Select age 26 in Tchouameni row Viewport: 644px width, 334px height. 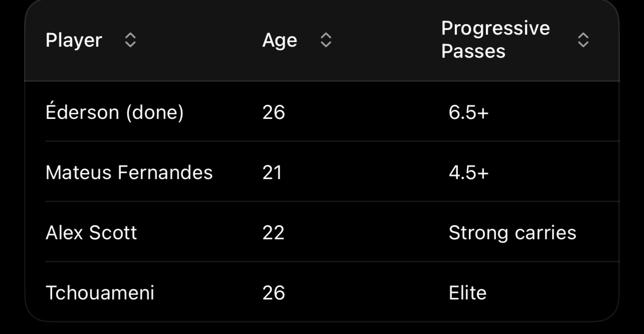point(273,293)
